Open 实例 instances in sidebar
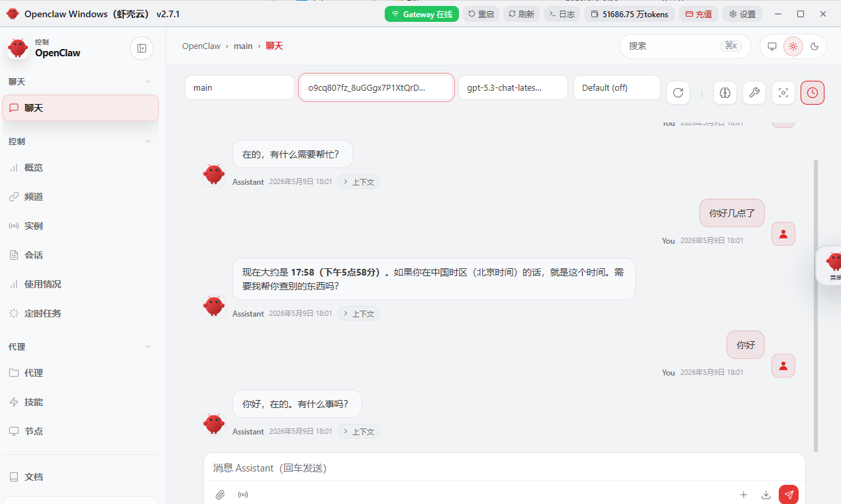Viewport: 841px width, 504px height. [x=81, y=226]
